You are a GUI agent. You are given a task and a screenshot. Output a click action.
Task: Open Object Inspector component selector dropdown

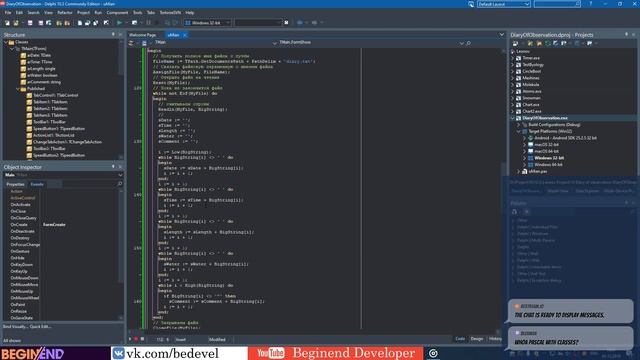tap(120, 175)
